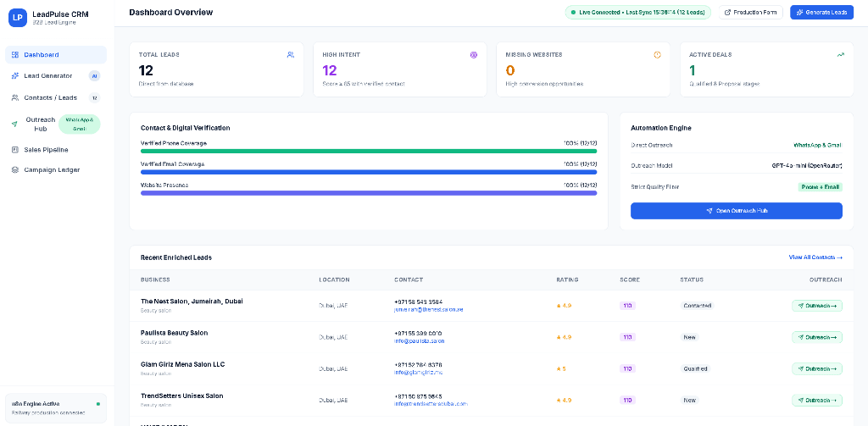Viewport: 868px width, 426px height.
Task: Click the Verified Email Coverage progress bar
Action: coord(369,172)
